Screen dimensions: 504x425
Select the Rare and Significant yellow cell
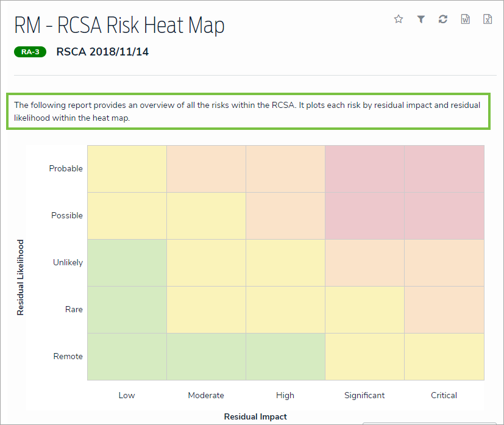(364, 310)
